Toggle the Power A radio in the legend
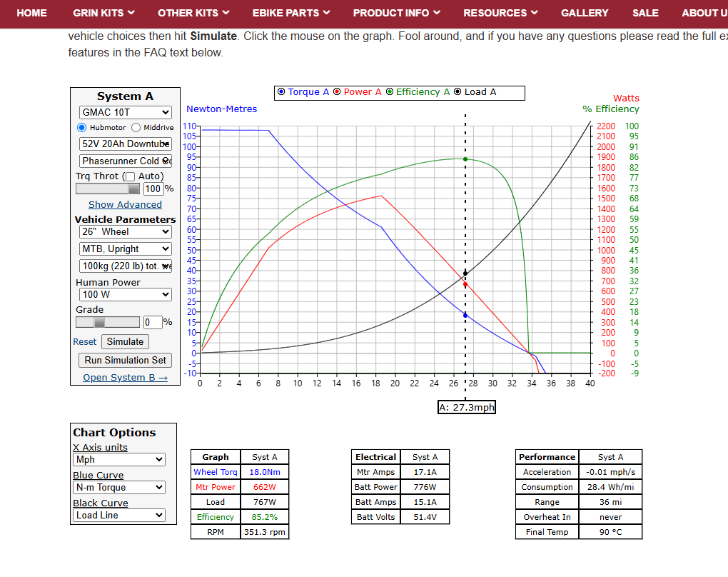This screenshot has height=577, width=728. (x=337, y=91)
